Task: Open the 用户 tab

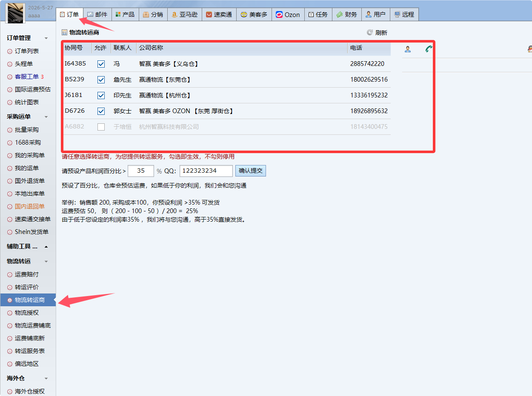Action: (375, 14)
